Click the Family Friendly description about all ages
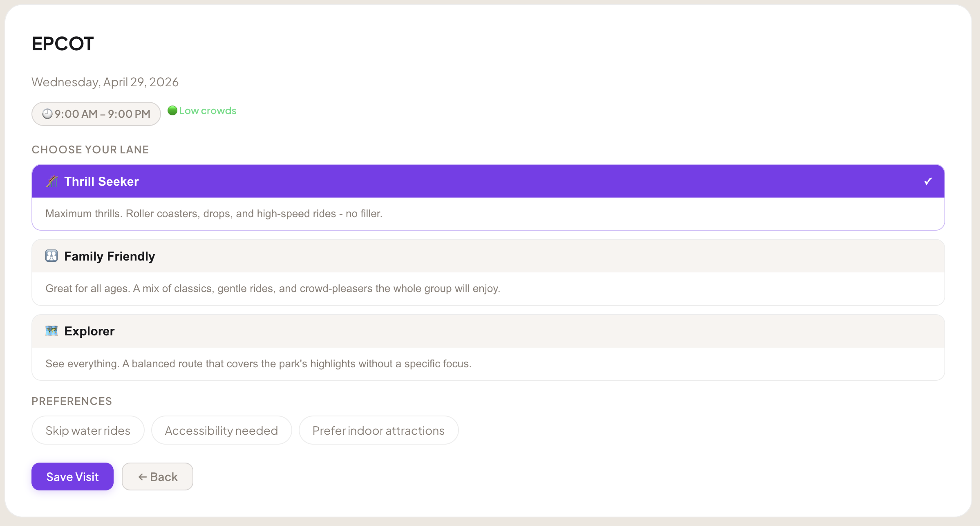This screenshot has height=526, width=980. (273, 288)
